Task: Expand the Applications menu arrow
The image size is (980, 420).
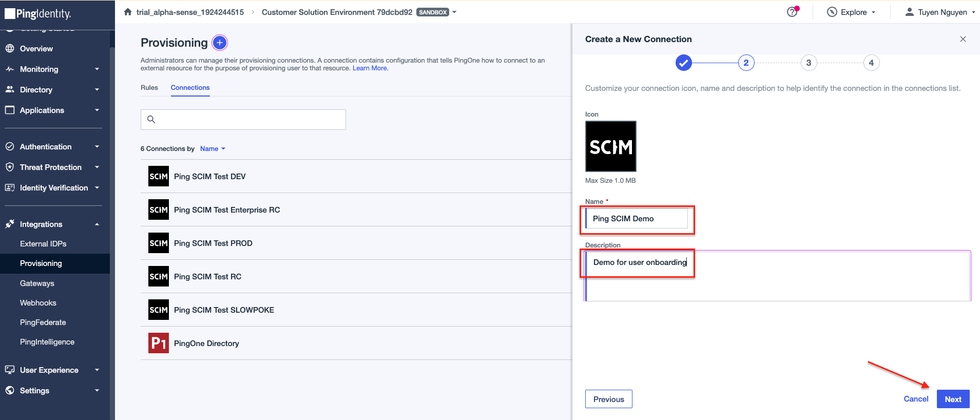Action: click(x=97, y=110)
